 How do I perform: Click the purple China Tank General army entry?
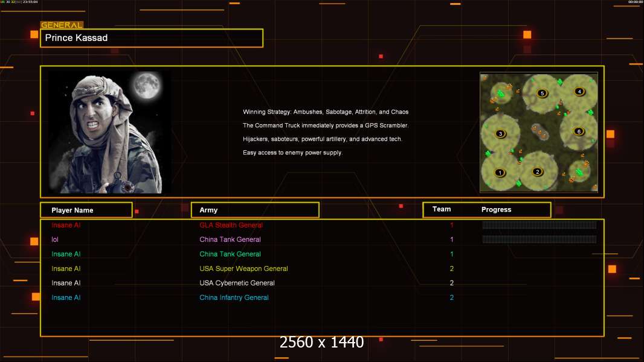pos(230,240)
